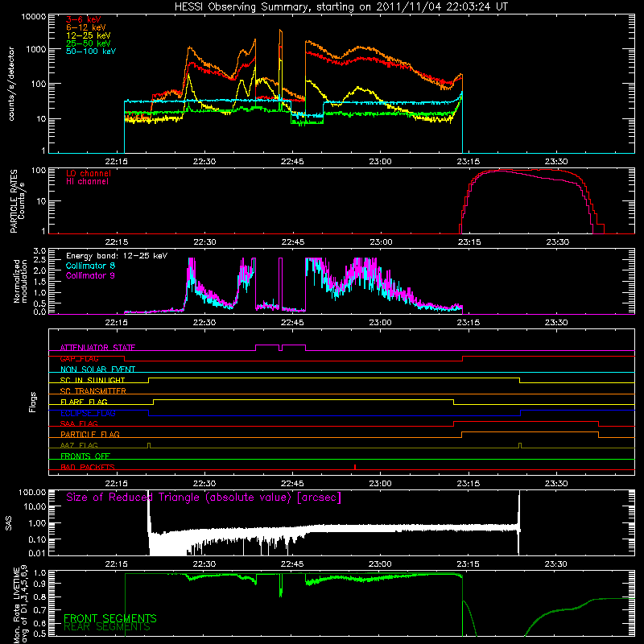This screenshot has width=644, height=644.
Task: Click the 'counts/s/detector' axis label
Action: coord(11,84)
